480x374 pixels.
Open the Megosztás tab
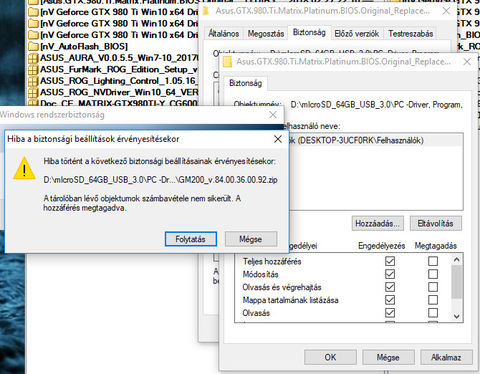[266, 34]
